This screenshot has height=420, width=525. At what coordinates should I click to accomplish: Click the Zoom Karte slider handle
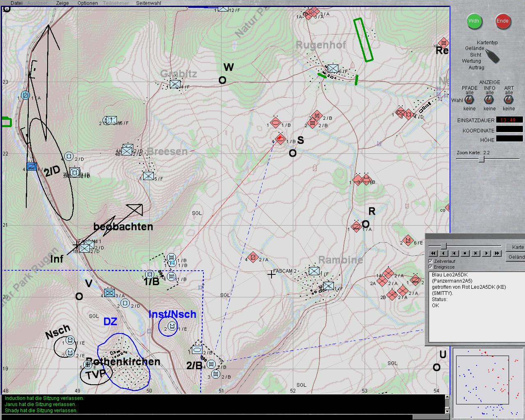click(x=482, y=159)
